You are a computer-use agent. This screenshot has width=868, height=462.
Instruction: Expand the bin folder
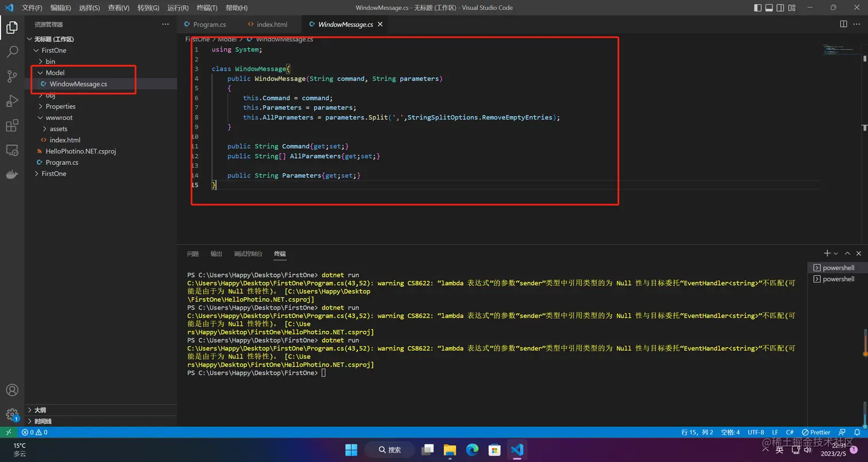[x=101, y=61]
